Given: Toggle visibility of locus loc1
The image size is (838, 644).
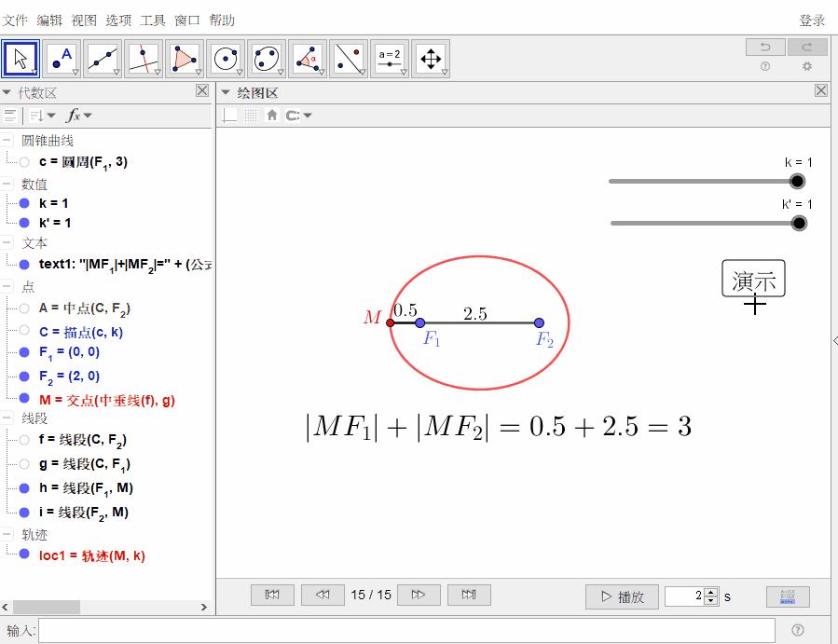Looking at the screenshot, I should pyautogui.click(x=24, y=555).
